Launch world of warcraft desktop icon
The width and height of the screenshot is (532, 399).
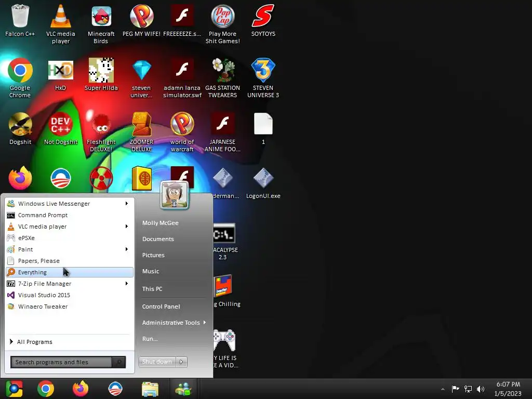(x=182, y=132)
